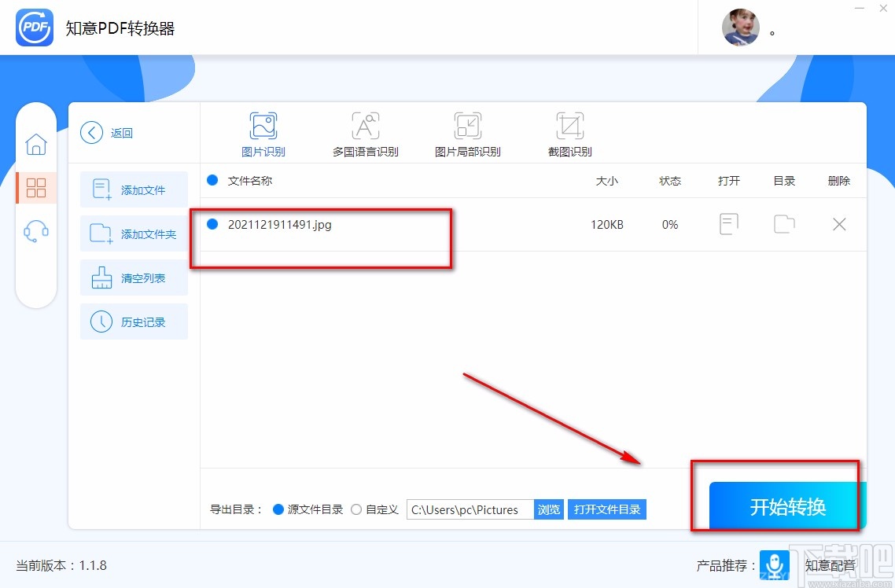Toggle the select-all dot beside 文件名称

click(212, 180)
